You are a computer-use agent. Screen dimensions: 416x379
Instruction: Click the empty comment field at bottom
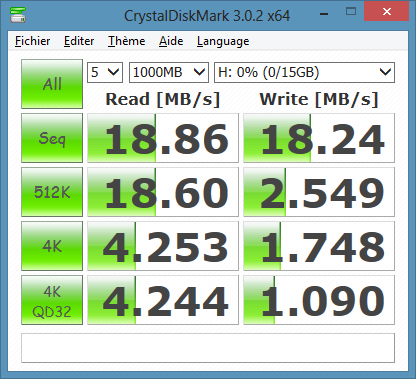208,348
